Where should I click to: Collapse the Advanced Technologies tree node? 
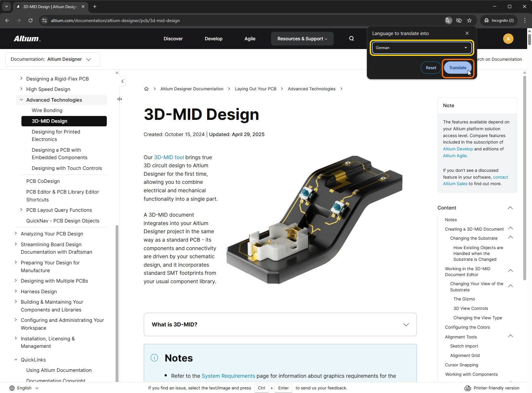coord(21,100)
